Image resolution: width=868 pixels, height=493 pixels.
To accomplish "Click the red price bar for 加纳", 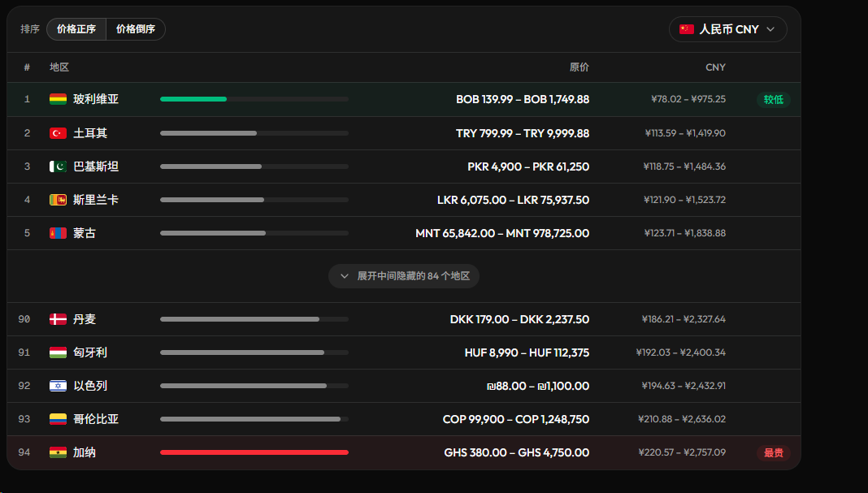I will tap(254, 452).
